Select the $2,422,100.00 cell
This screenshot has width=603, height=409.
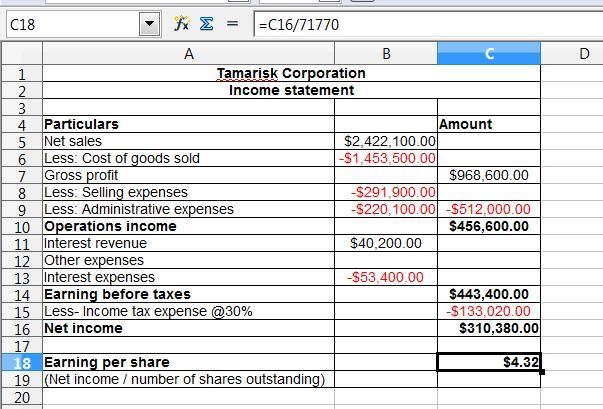(386, 141)
